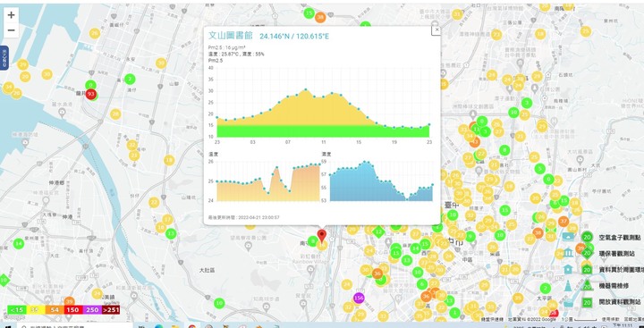Select the magenta 156 station marker

coord(359,298)
